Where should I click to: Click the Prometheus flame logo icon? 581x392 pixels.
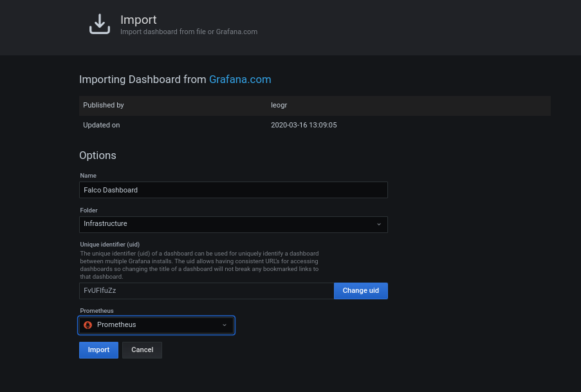point(88,325)
